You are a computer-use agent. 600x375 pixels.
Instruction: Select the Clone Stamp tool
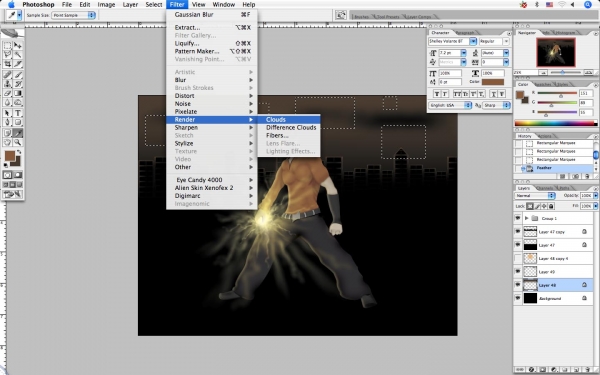pyautogui.click(x=7, y=84)
